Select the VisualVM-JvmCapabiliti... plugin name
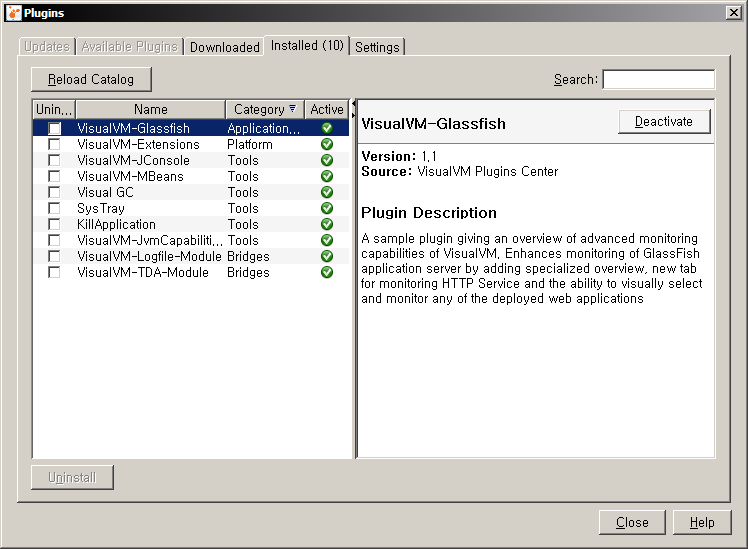Viewport: 748px width, 549px height. point(150,240)
